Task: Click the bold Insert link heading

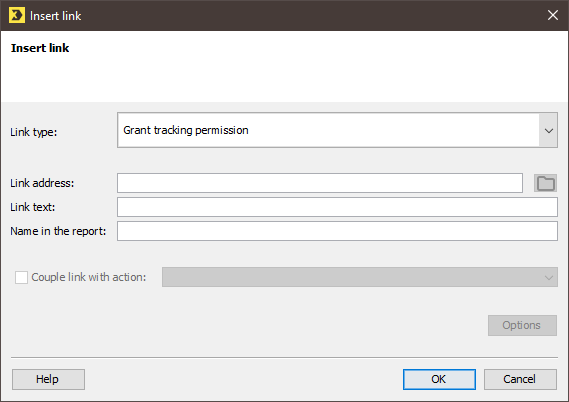Action: tap(40, 48)
